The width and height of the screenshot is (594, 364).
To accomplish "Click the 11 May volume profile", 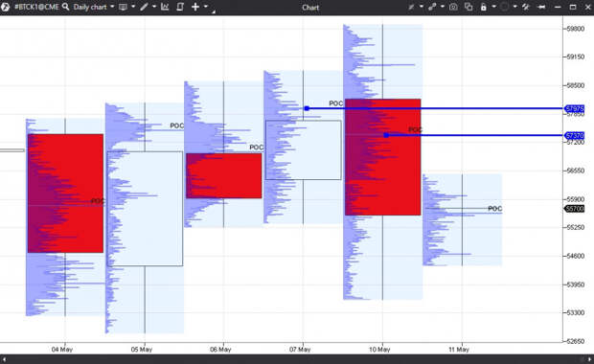I will pos(462,219).
